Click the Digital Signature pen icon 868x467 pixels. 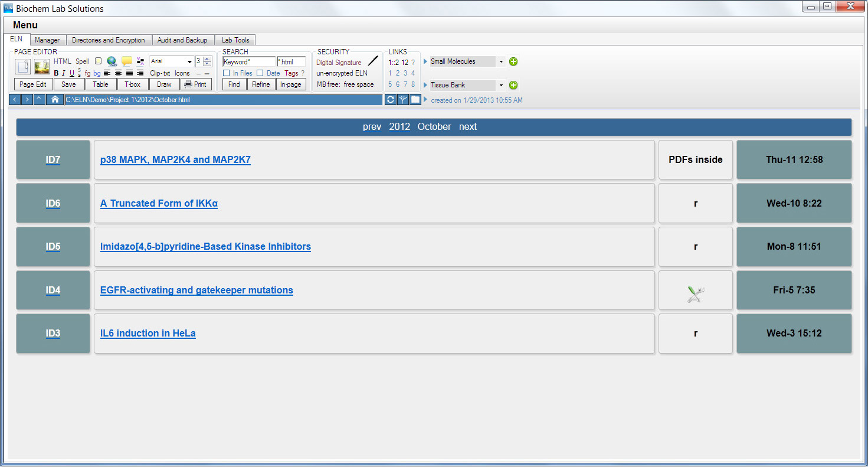[x=373, y=61]
